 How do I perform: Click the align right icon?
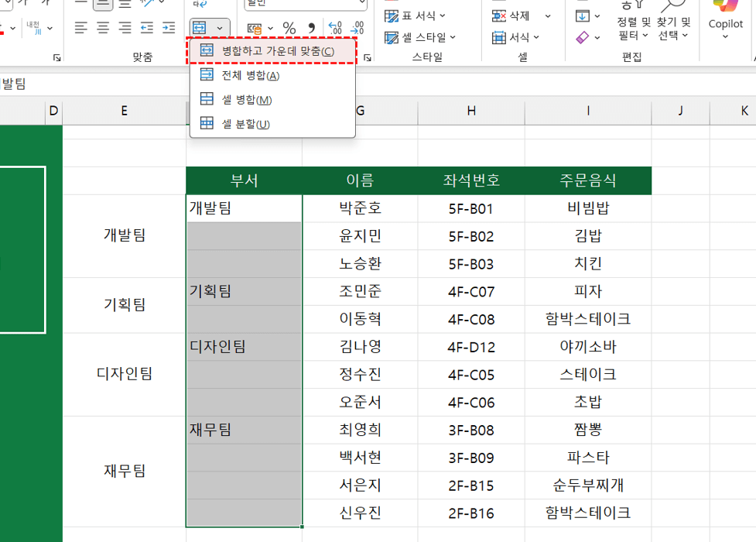click(x=125, y=29)
